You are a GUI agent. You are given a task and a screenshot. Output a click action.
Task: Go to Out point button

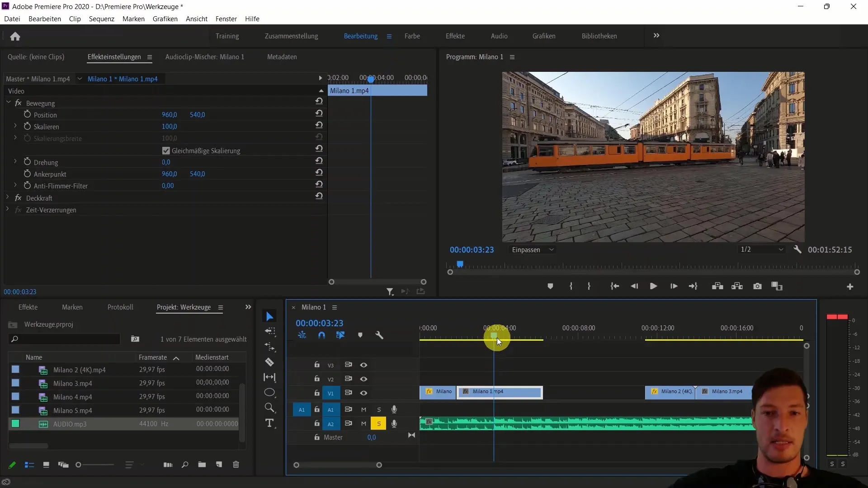point(693,286)
